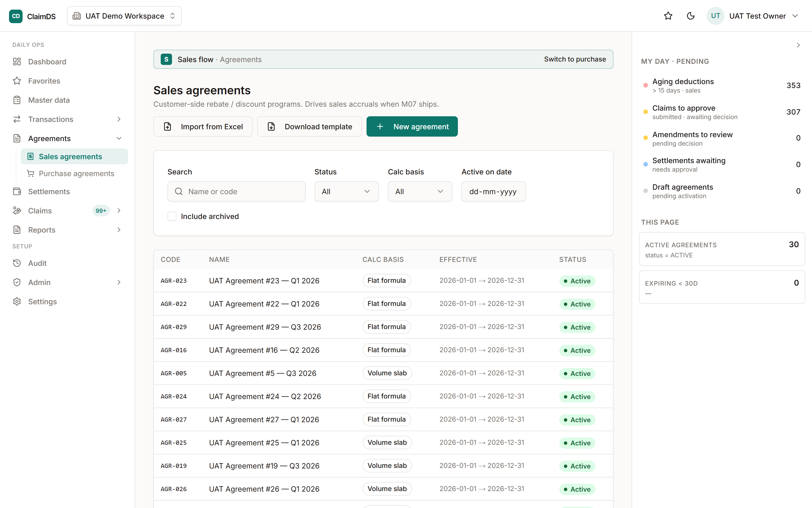Click the Expiring < 30D stat card
Image resolution: width=812 pixels, height=508 pixels.
click(x=722, y=287)
